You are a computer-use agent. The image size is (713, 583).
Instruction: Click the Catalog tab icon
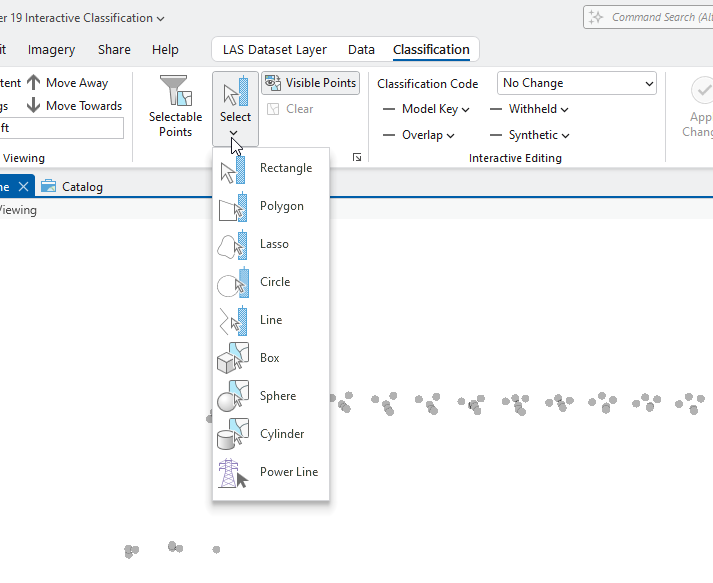(x=48, y=186)
